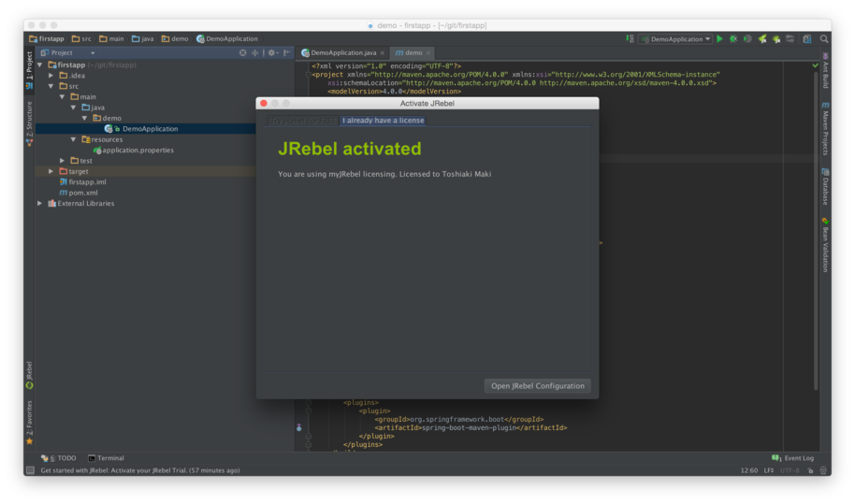Expand the target folder
Screen dimensions: 855x504
(x=51, y=171)
